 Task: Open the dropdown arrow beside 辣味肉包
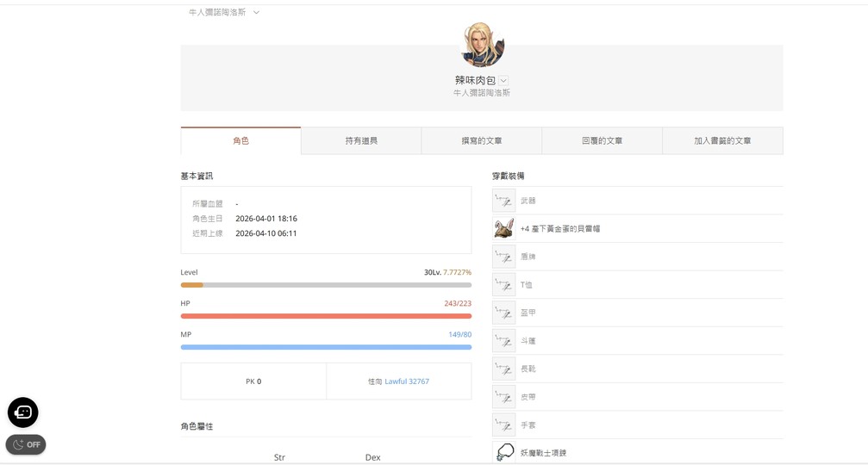(503, 81)
